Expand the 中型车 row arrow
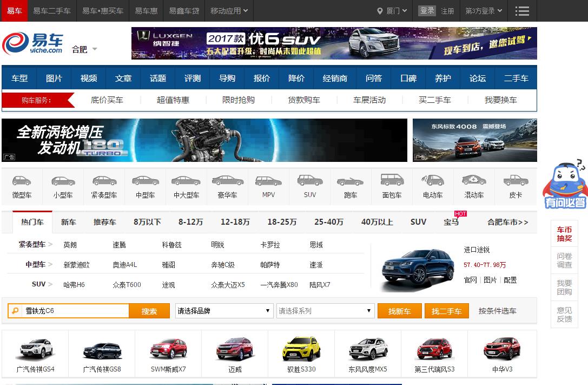Viewport: 588px width, 385px height. click(50, 265)
